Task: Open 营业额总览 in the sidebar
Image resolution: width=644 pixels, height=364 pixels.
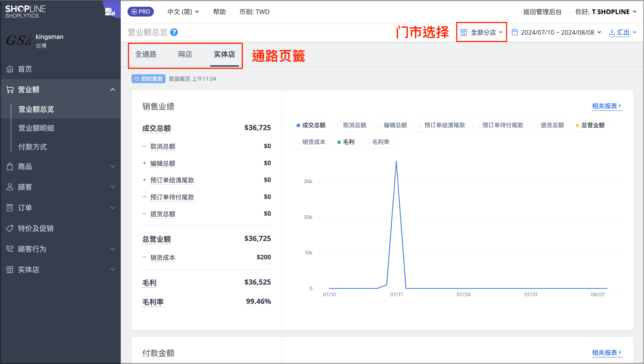Action: pos(36,109)
